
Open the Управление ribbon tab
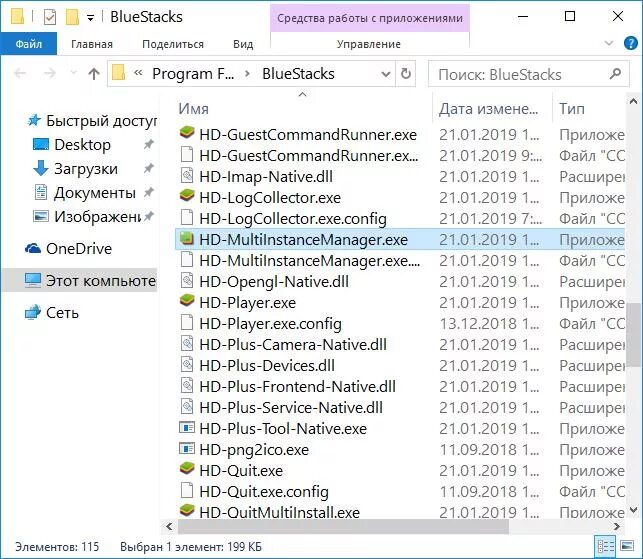click(x=369, y=44)
